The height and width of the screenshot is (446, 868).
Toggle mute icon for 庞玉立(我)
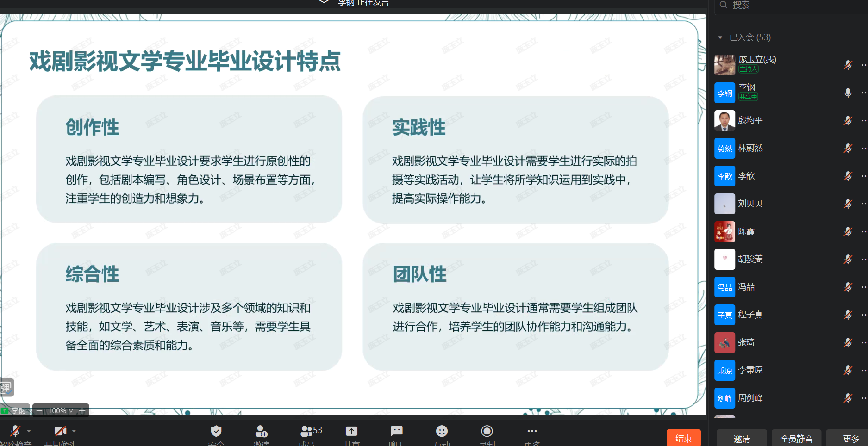(848, 65)
